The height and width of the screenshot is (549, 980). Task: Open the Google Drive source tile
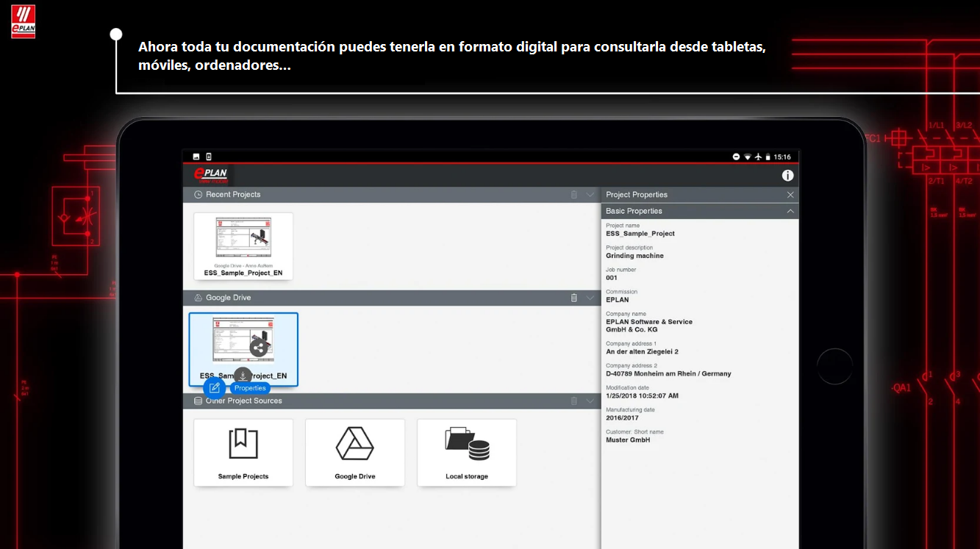click(355, 453)
